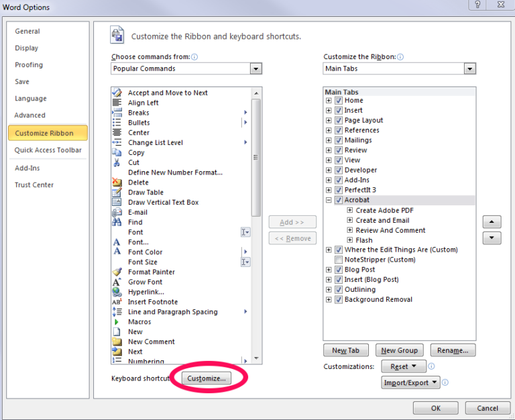The image size is (515, 420).
Task: Click the commands list scrollbar thumb
Action: (256, 158)
